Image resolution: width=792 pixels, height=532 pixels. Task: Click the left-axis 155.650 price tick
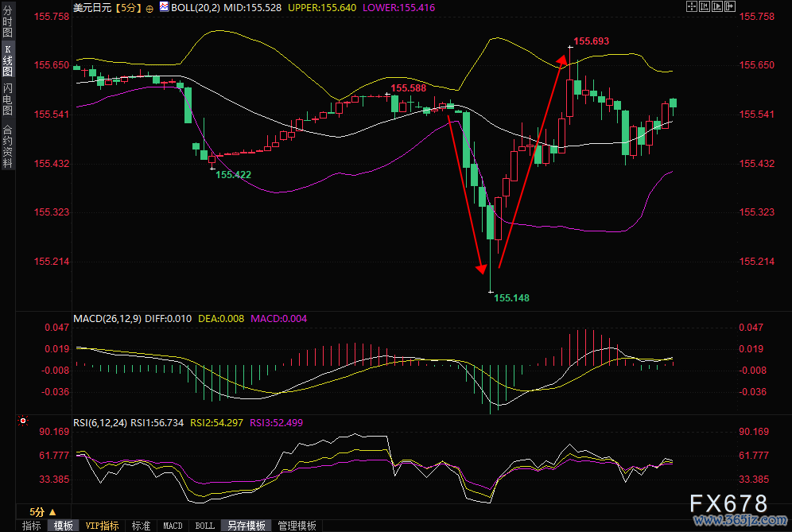52,65
